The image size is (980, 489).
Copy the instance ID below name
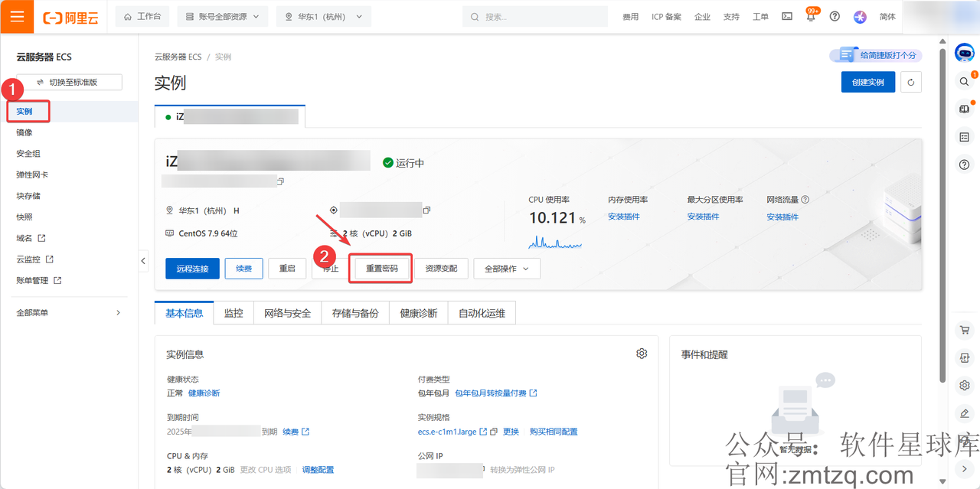coord(281,181)
